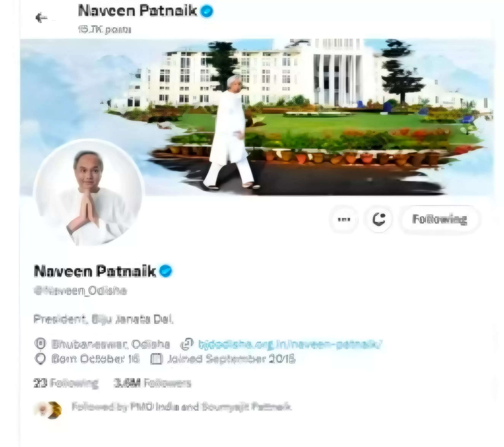Image resolution: width=504 pixels, height=447 pixels.
Task: Toggle the Following button
Action: [440, 219]
